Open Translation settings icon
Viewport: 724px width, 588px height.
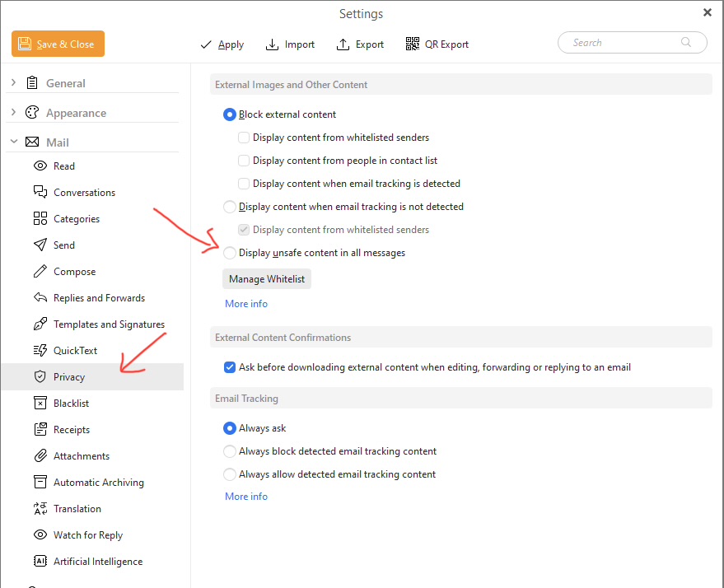click(40, 509)
